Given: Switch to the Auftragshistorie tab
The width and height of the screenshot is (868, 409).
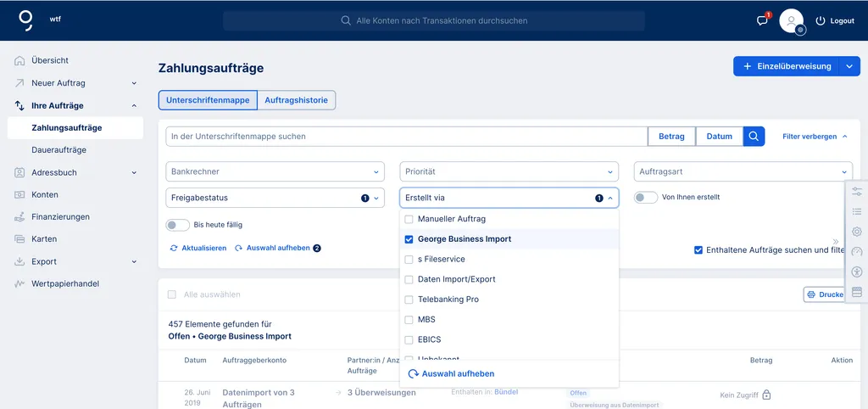Looking at the screenshot, I should (x=296, y=100).
